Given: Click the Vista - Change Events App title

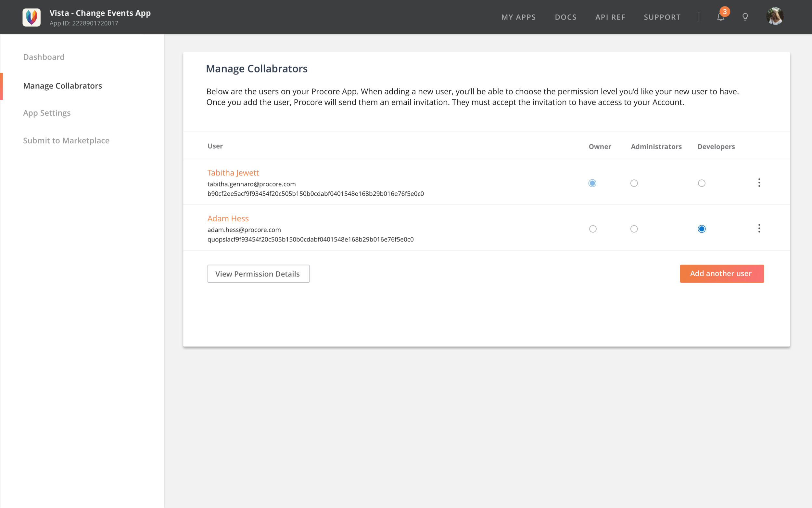Looking at the screenshot, I should [100, 13].
